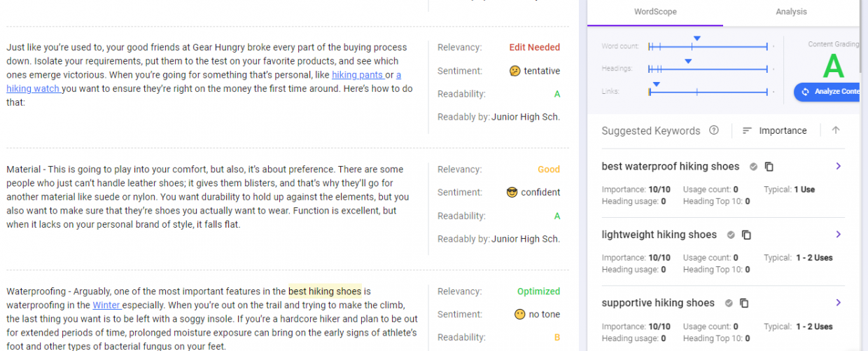Open the 'Winter' link in the Waterproofing paragraph
This screenshot has height=351, width=868.
click(x=106, y=305)
